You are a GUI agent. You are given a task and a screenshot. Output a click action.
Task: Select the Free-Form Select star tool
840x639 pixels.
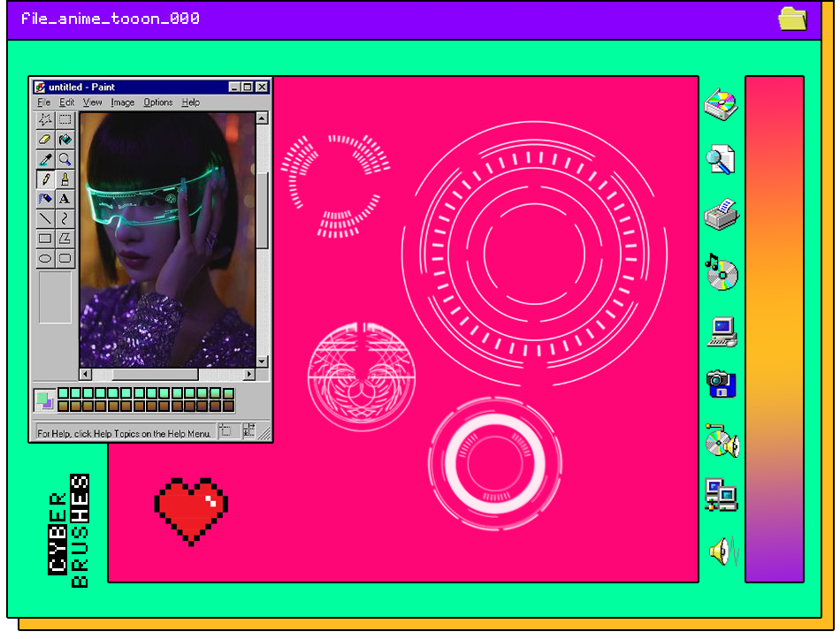point(45,119)
